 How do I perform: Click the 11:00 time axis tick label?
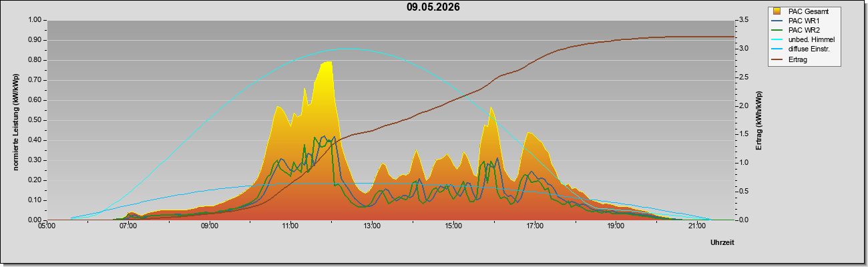pos(290,227)
